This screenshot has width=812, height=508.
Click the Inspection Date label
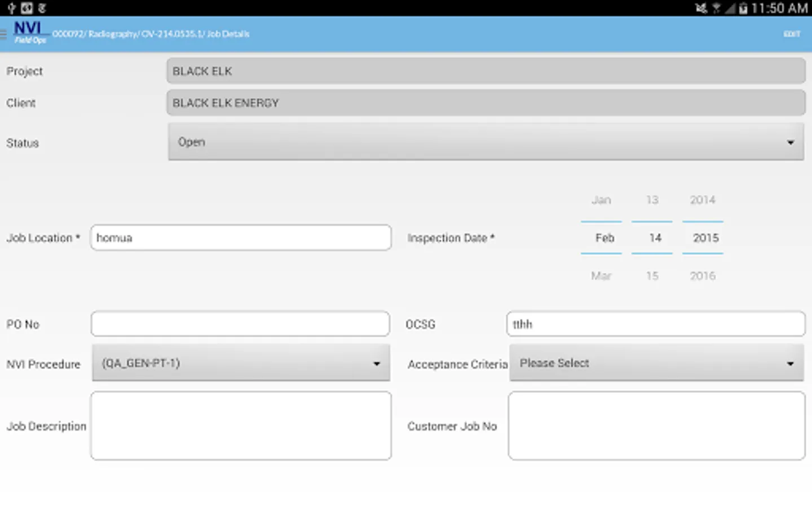pyautogui.click(x=451, y=238)
